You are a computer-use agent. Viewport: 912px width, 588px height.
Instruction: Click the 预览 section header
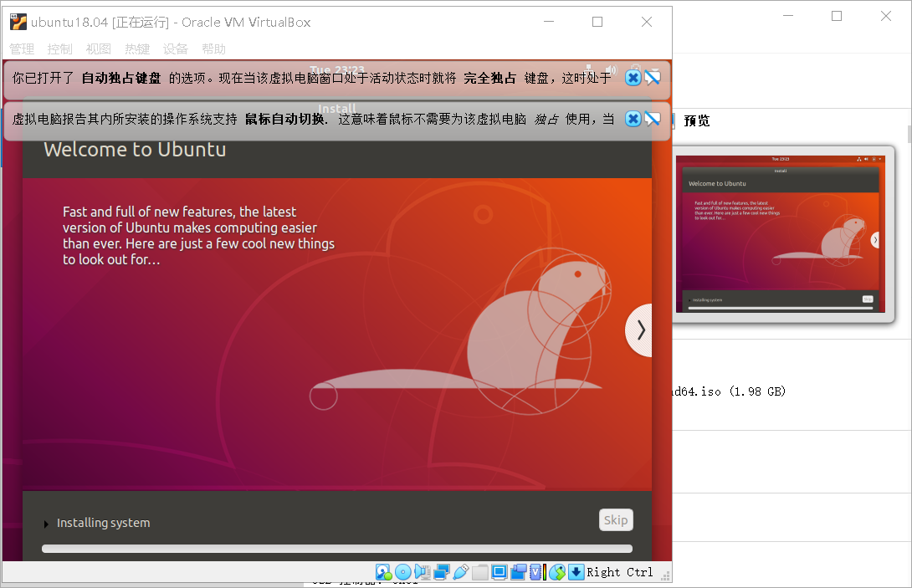697,121
